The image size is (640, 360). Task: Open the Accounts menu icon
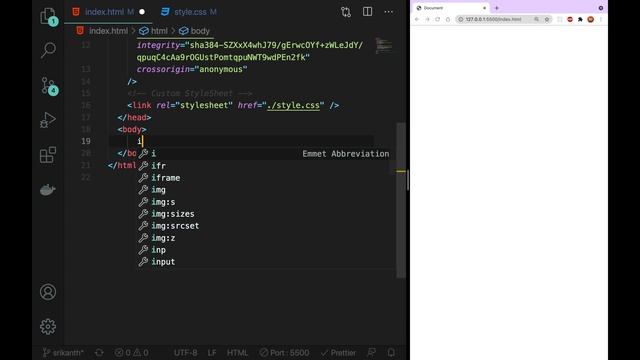(48, 292)
